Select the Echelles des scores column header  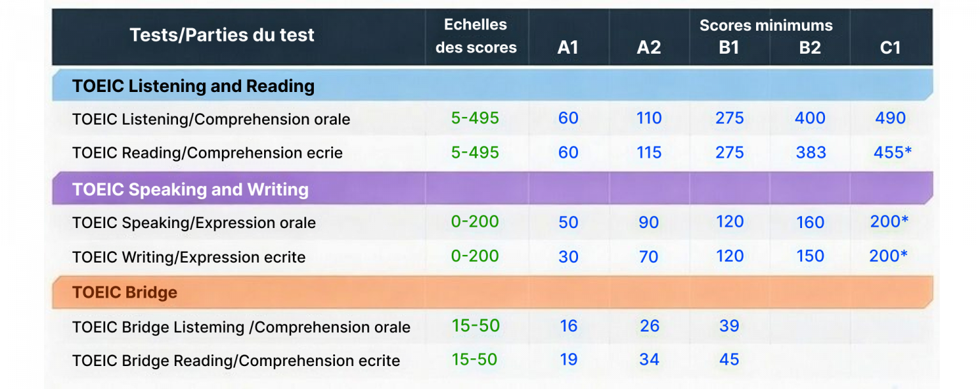click(476, 36)
